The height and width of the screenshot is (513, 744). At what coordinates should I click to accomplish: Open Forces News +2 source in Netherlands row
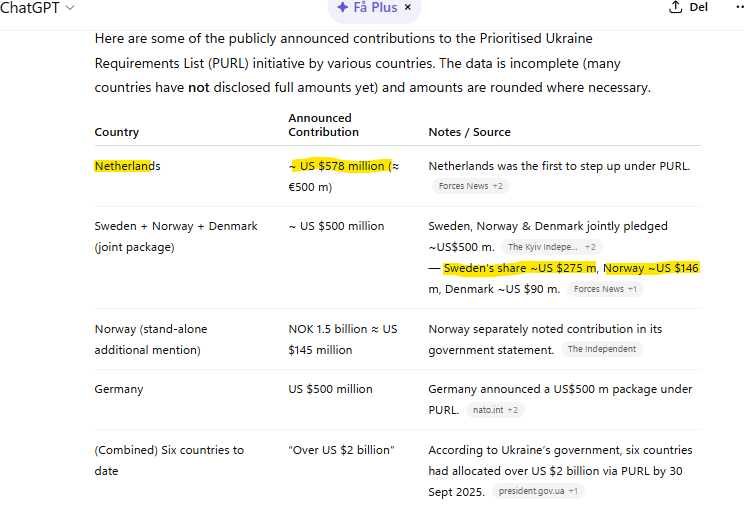(471, 186)
